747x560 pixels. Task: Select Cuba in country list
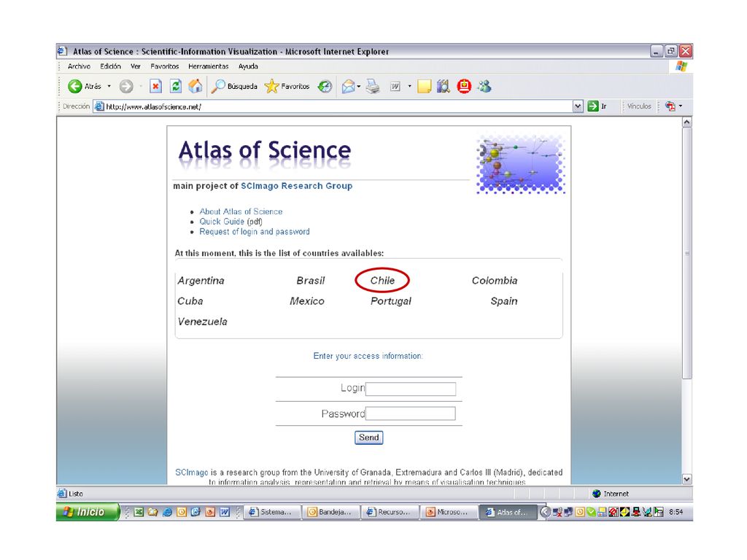(x=190, y=301)
